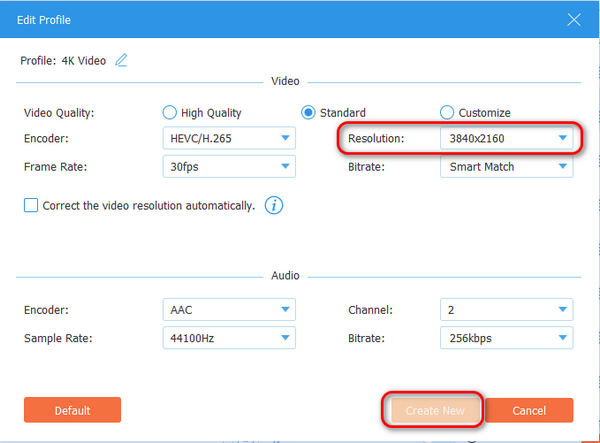Click the Create New button
The width and height of the screenshot is (600, 443).
[435, 410]
